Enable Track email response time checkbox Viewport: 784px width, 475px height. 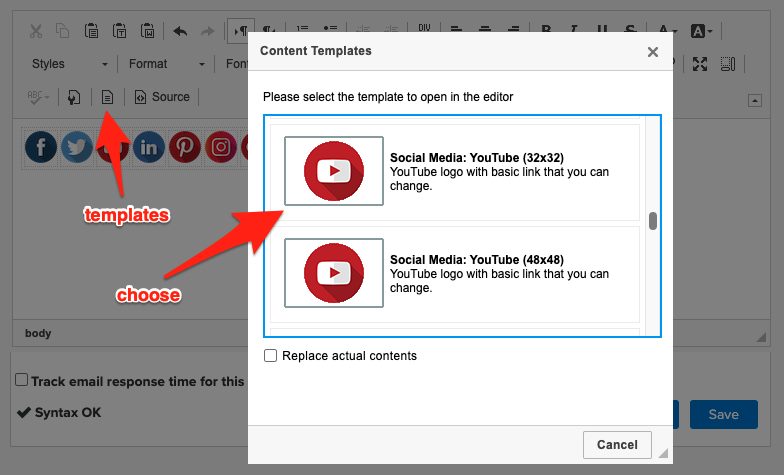[21, 380]
